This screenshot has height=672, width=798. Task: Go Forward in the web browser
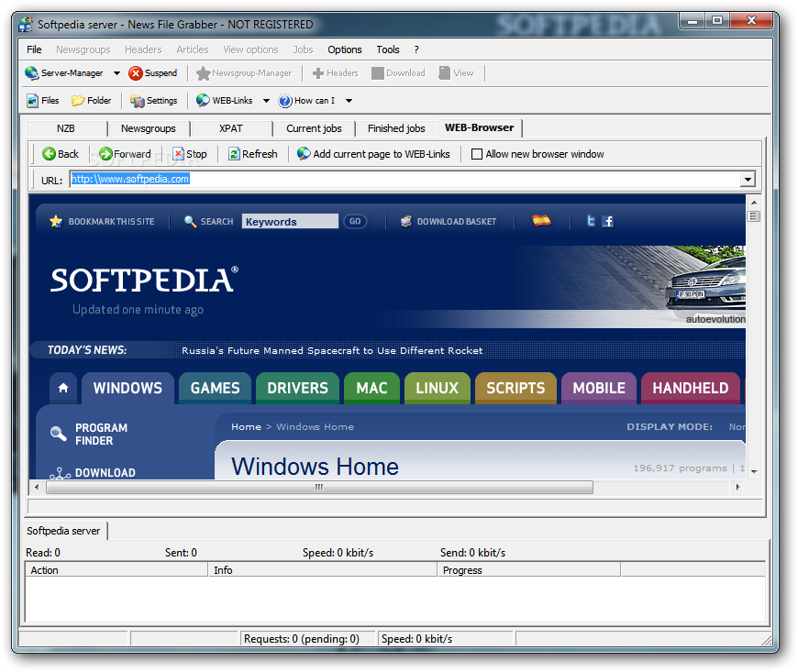(x=125, y=154)
